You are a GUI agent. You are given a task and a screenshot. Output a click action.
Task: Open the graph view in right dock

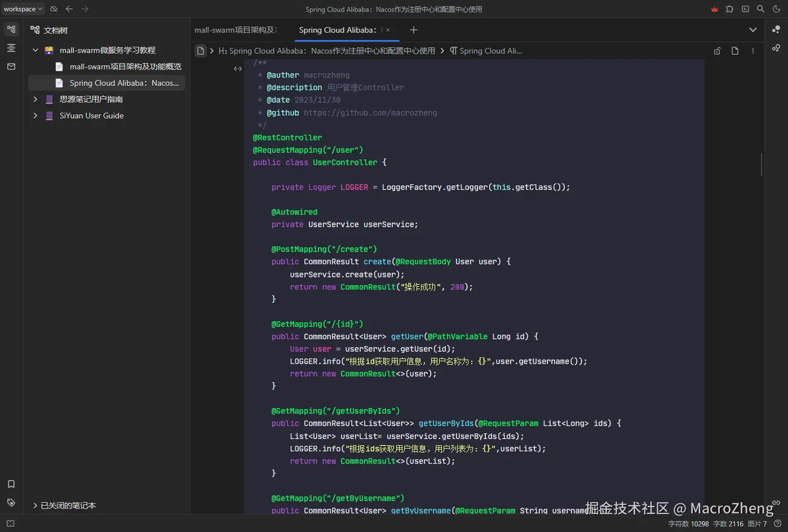tap(776, 29)
